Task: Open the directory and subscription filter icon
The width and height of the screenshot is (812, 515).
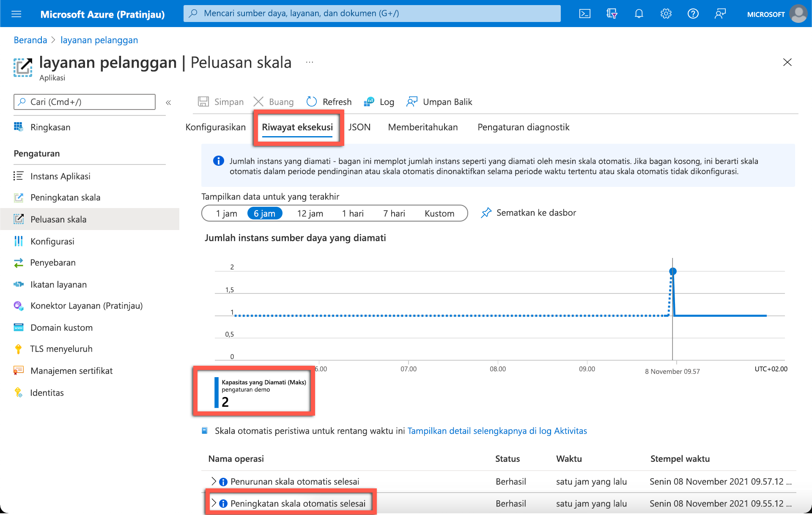Action: pos(612,14)
